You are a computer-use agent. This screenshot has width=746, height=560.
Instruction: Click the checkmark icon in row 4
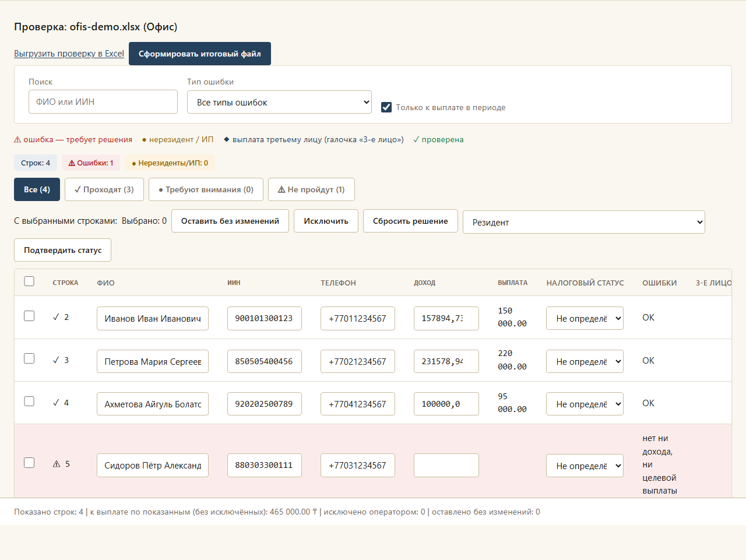click(56, 403)
